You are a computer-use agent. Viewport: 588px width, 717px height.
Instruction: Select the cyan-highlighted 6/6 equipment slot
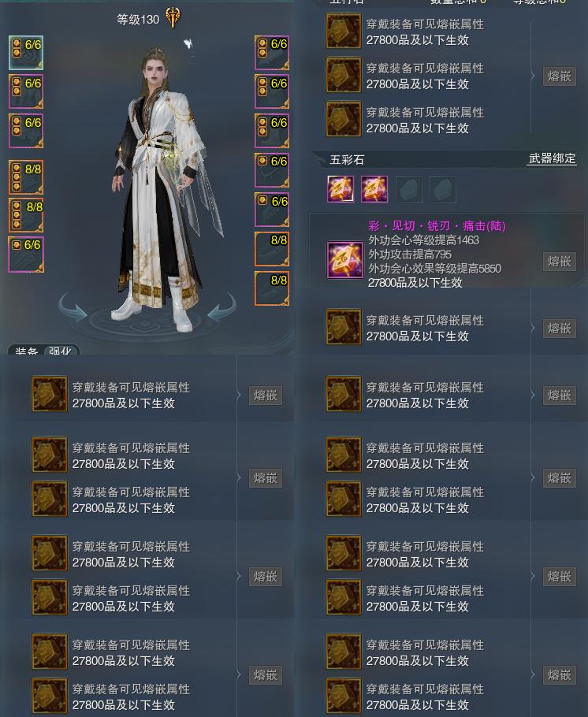[26, 53]
